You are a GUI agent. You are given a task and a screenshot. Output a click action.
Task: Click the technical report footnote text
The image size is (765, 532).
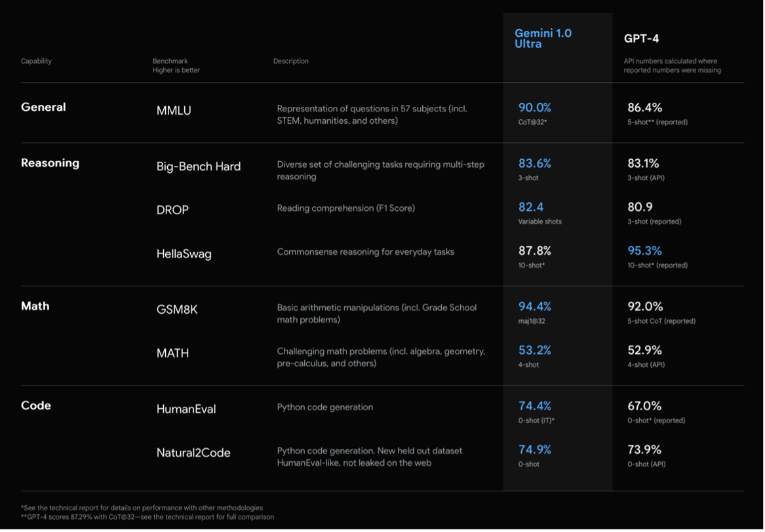pyautogui.click(x=142, y=507)
